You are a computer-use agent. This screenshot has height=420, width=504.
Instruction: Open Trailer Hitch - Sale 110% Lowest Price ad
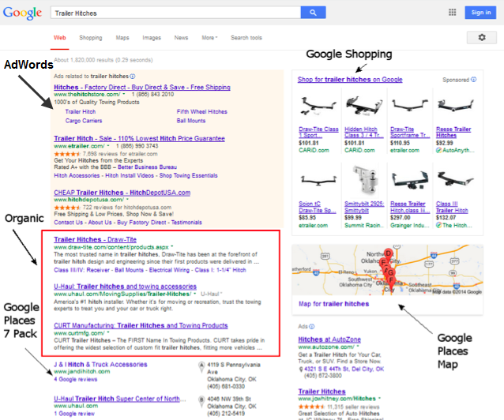point(140,138)
